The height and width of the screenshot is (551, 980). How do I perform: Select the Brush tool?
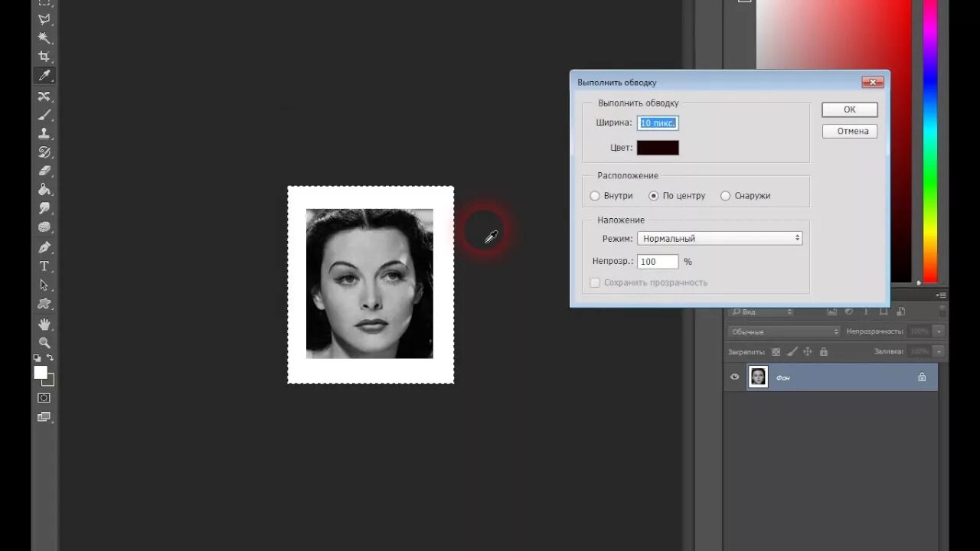click(x=44, y=115)
